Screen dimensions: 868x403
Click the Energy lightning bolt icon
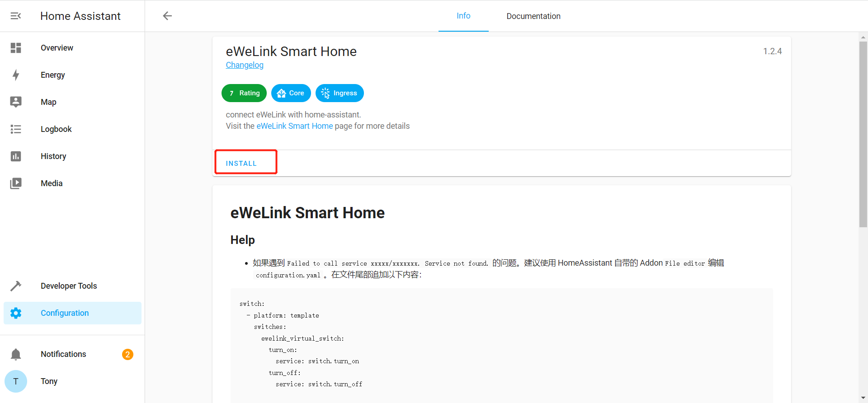coord(16,75)
